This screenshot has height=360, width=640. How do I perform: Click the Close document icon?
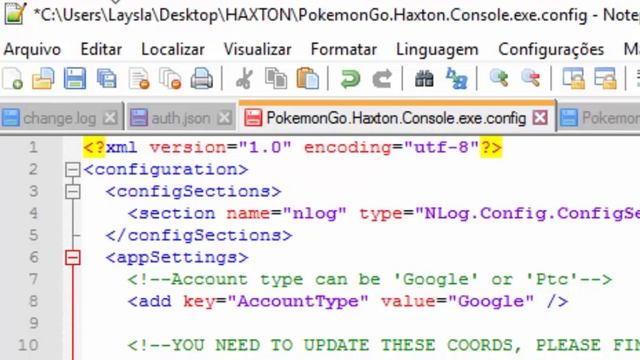pos(139,78)
